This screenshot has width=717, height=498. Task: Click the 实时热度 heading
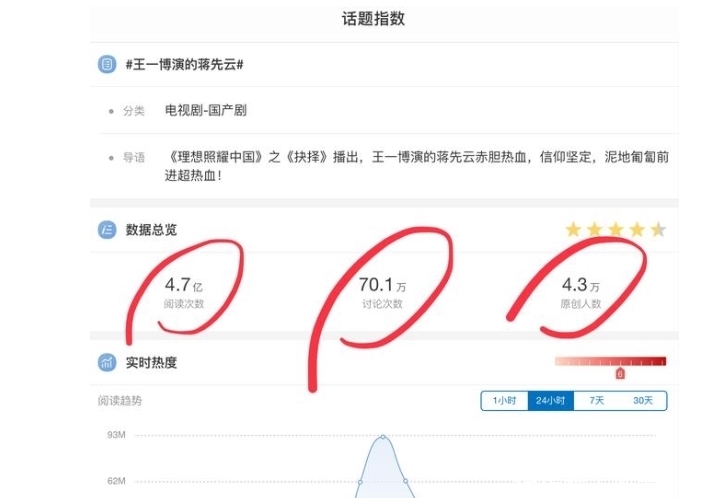151,363
